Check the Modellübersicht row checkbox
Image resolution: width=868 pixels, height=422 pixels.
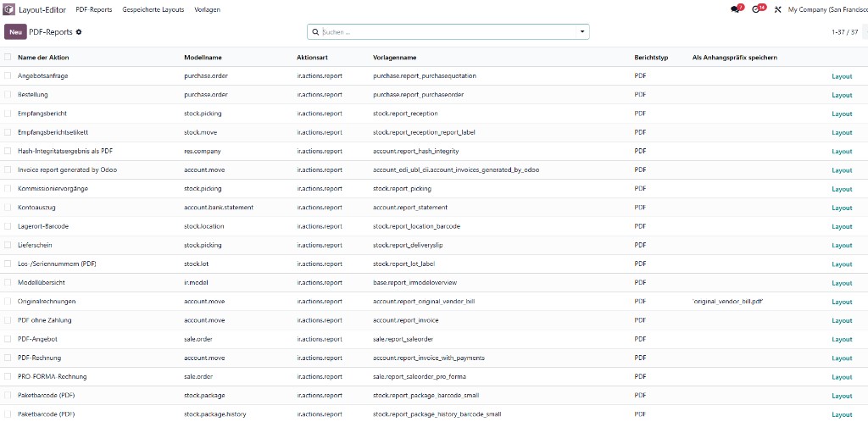click(8, 283)
